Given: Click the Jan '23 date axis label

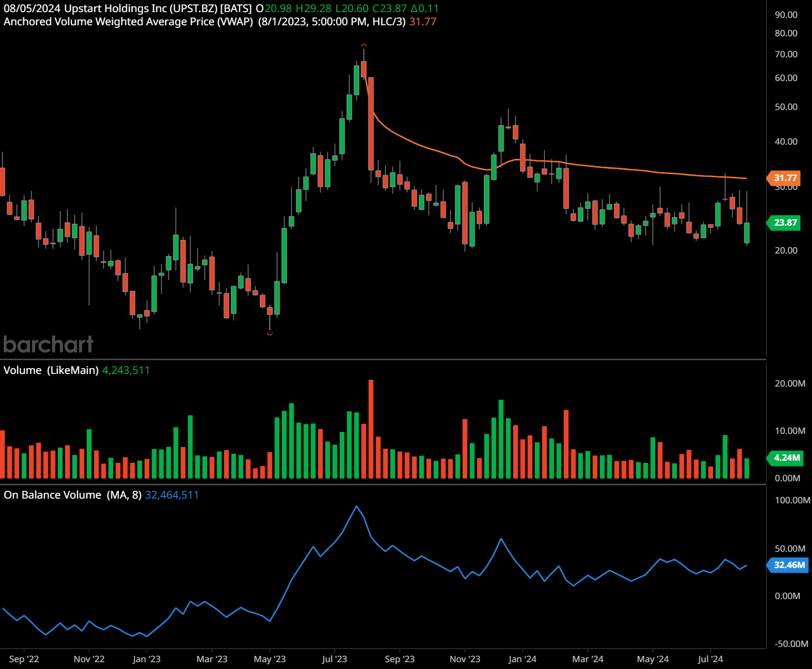Looking at the screenshot, I should point(147,659).
